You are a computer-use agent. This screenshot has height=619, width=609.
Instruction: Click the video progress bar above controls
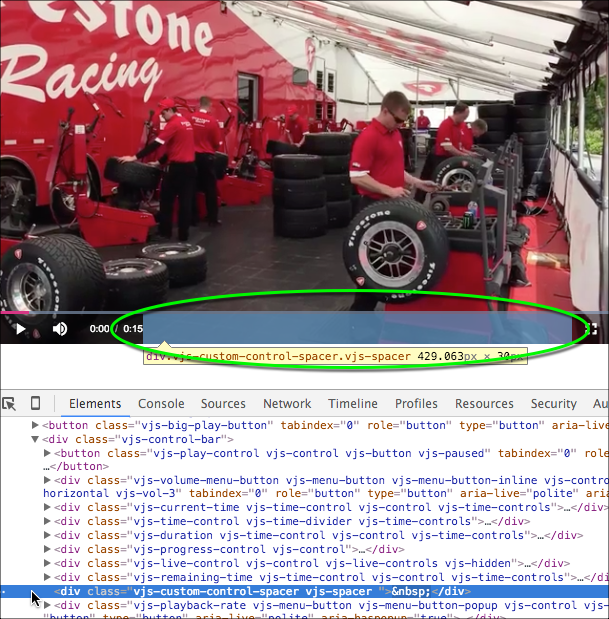[x=300, y=313]
